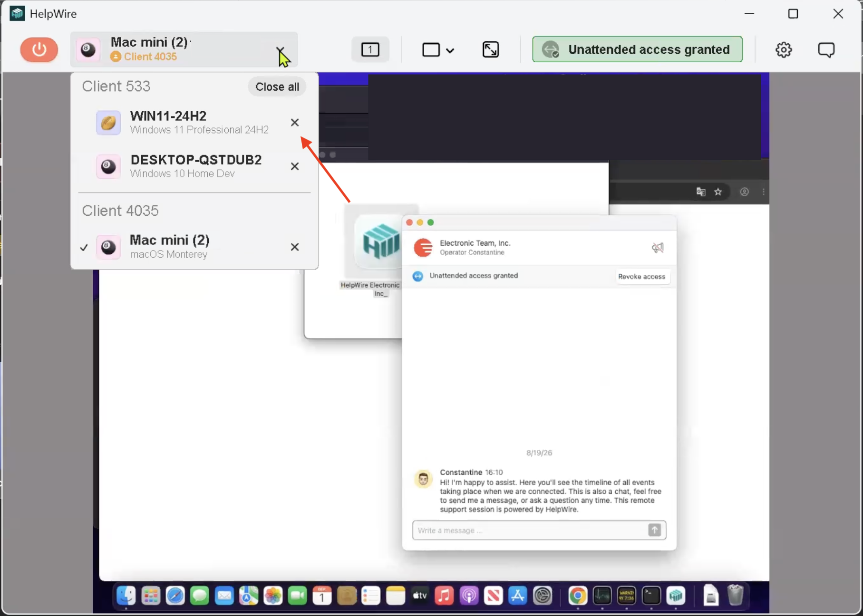863x616 pixels.
Task: Open HelpWire app in the remote Dock
Action: point(676,596)
